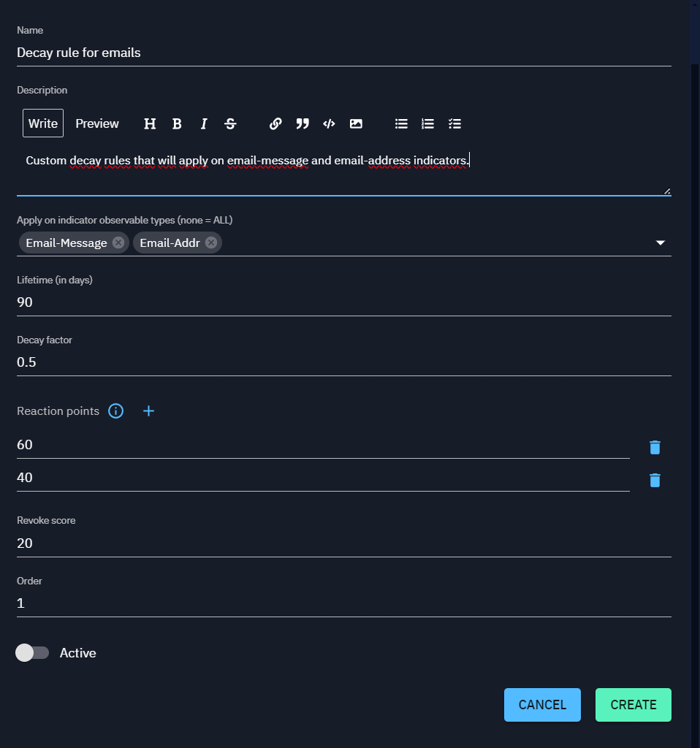The height and width of the screenshot is (748, 700).
Task: Remove the Email-Message chip
Action: pyautogui.click(x=118, y=243)
